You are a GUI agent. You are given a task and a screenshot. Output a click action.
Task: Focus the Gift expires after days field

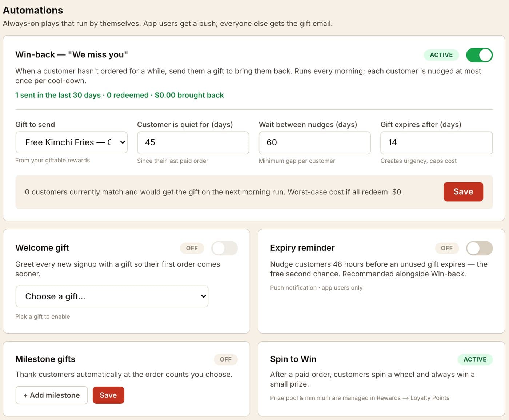pos(436,142)
